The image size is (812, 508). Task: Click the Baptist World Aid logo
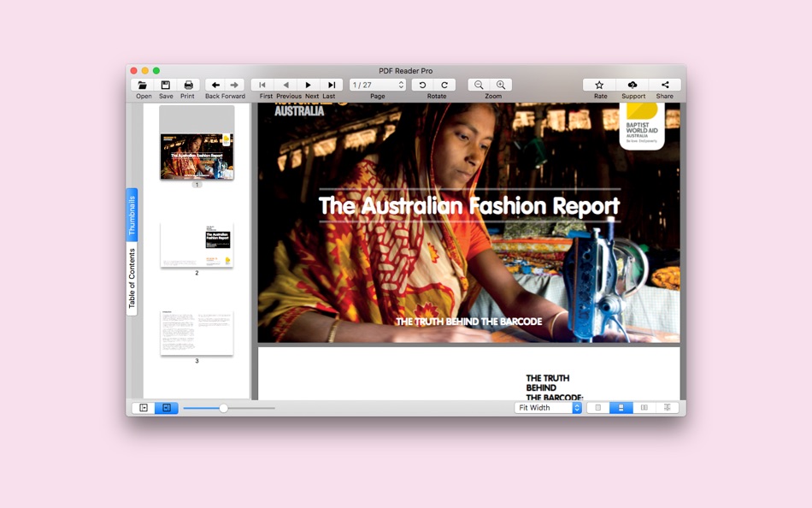[x=642, y=126]
